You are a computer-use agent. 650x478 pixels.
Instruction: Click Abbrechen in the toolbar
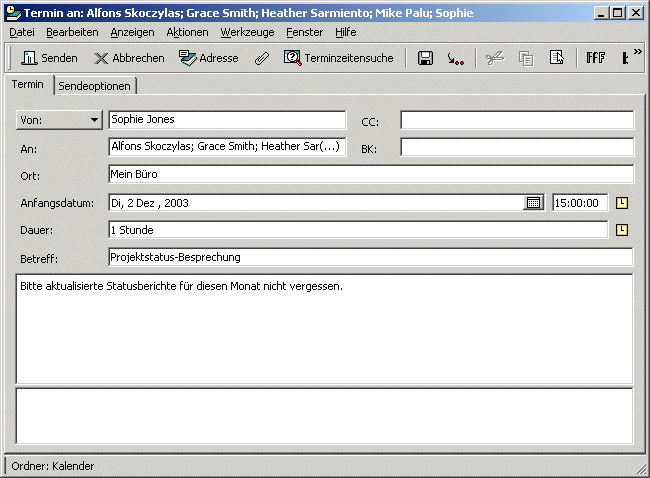[129, 58]
